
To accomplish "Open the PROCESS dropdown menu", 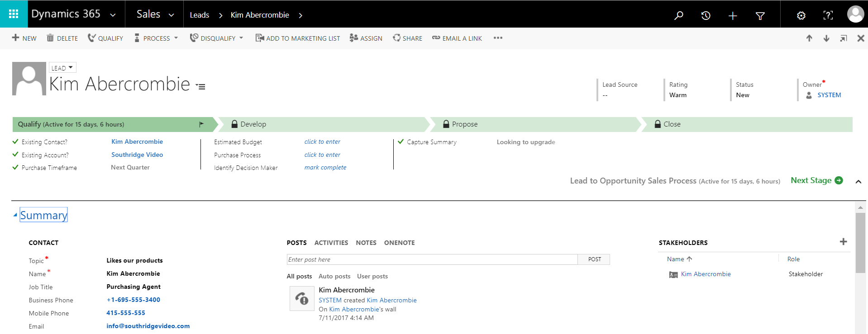I will click(x=156, y=38).
